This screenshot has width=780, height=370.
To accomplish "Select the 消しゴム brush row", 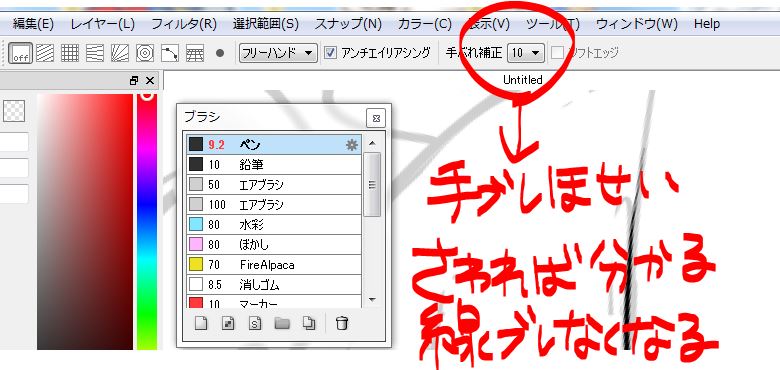I will point(274,285).
